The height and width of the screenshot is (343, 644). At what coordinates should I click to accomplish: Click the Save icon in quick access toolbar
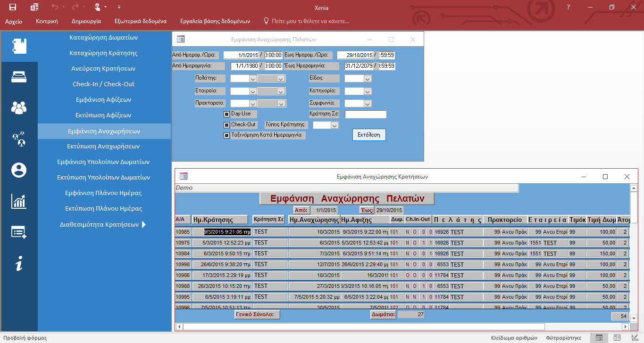[13, 7]
